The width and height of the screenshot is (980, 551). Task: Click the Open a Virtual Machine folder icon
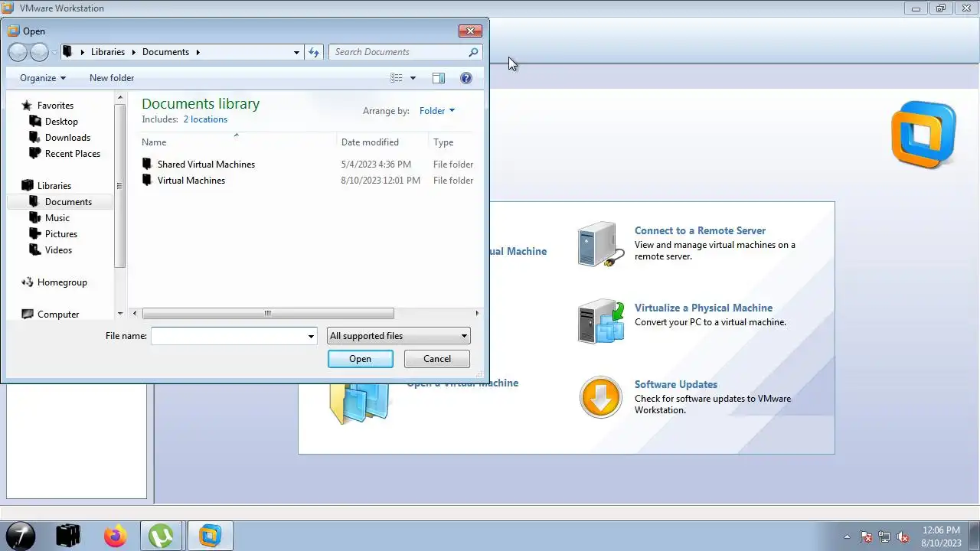[360, 404]
